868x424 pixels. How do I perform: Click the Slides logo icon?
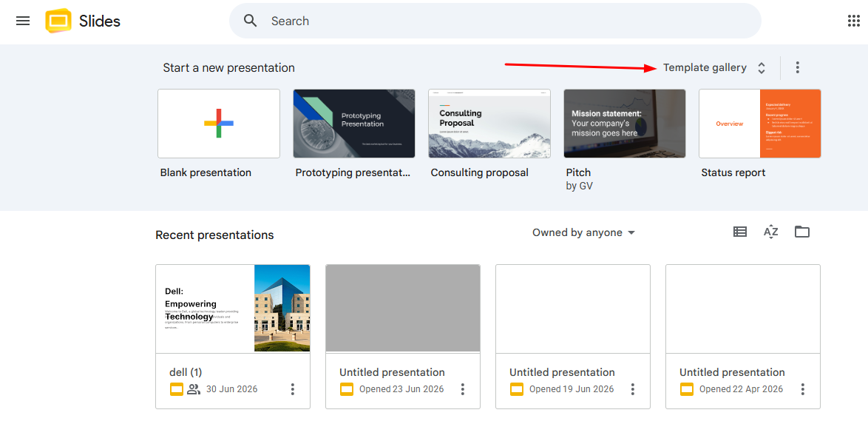58,21
